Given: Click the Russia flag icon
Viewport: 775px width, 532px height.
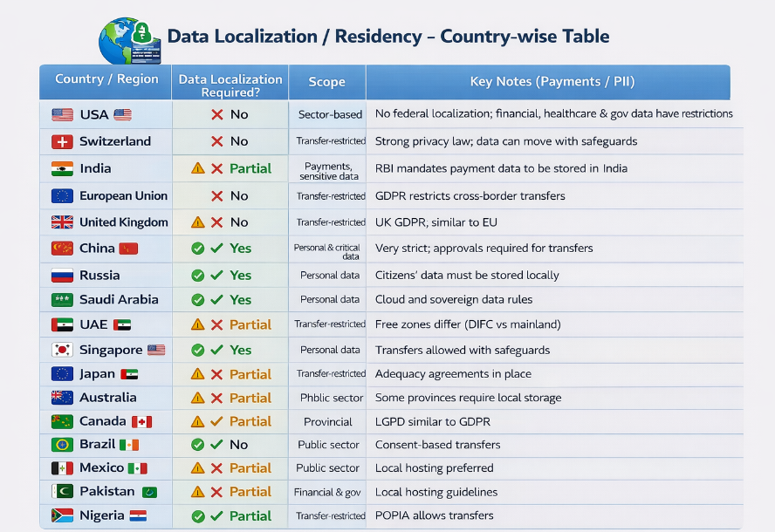Looking at the screenshot, I should click(x=62, y=276).
